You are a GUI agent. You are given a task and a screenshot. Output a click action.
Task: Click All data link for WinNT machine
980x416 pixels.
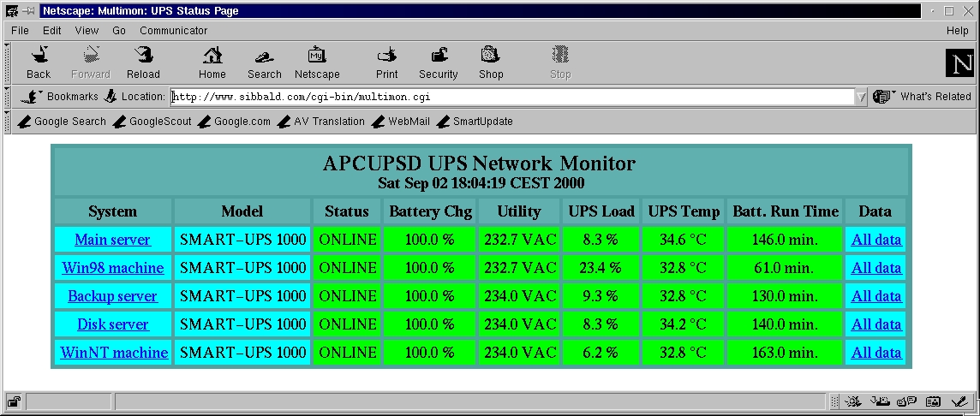click(875, 353)
